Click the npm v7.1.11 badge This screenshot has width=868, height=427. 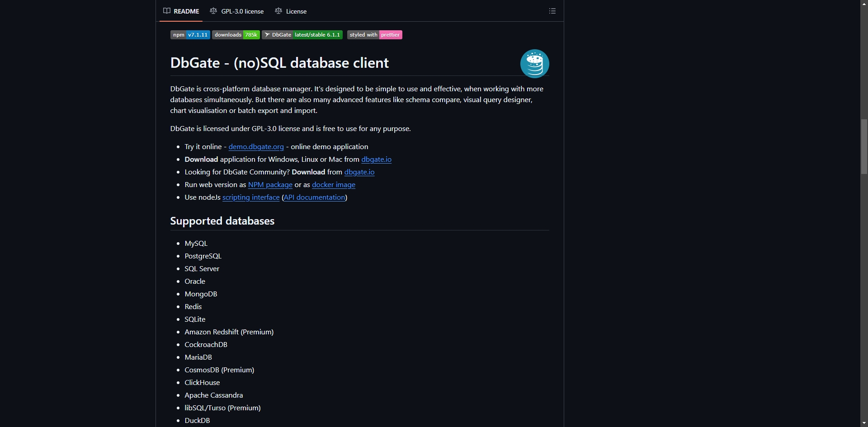click(190, 35)
